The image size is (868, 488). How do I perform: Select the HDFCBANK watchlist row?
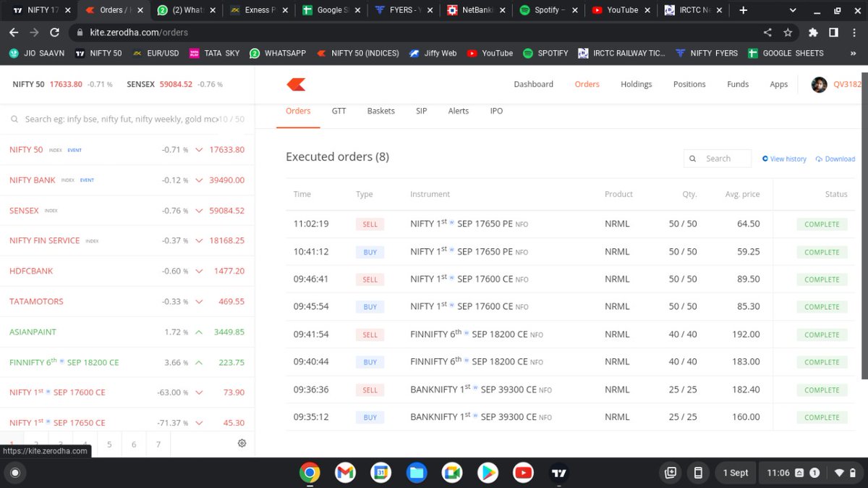pyautogui.click(x=127, y=271)
